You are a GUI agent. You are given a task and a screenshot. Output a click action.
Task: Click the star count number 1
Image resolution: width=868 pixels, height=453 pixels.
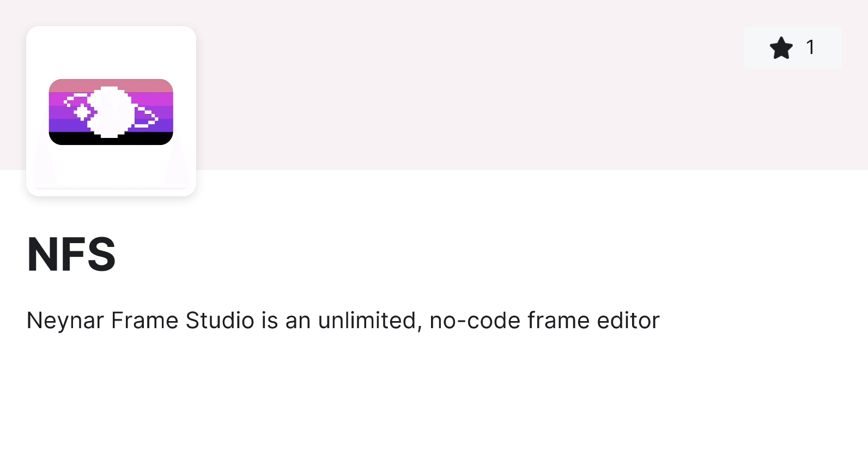(x=811, y=47)
